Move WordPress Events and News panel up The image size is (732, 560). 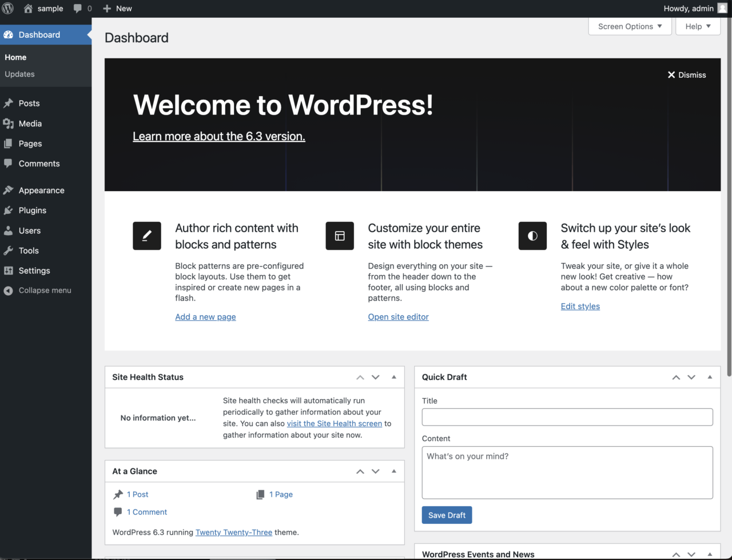(x=676, y=554)
